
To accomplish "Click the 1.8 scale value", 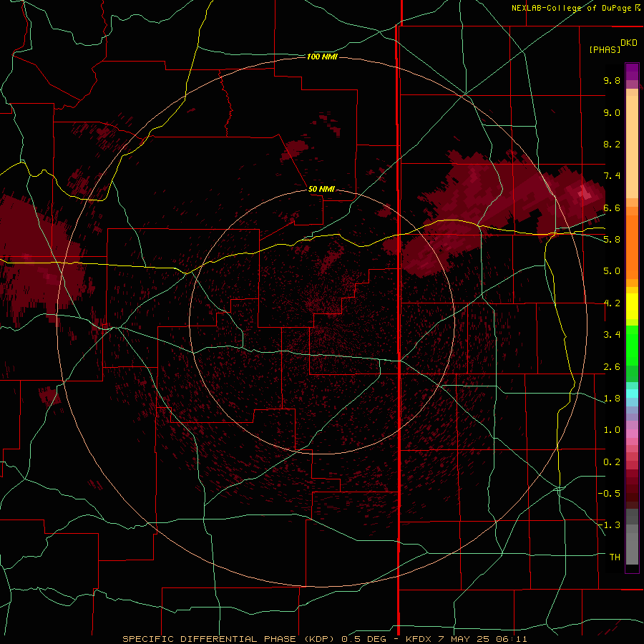I will [612, 399].
